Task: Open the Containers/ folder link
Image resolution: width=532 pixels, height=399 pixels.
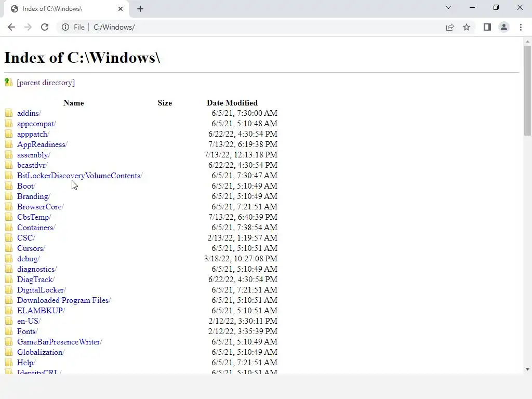Action: [x=36, y=228]
